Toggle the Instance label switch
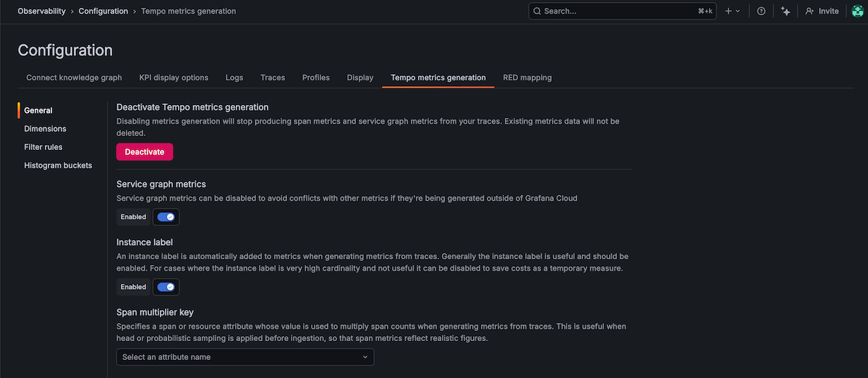Image resolution: width=868 pixels, height=378 pixels. pos(166,287)
